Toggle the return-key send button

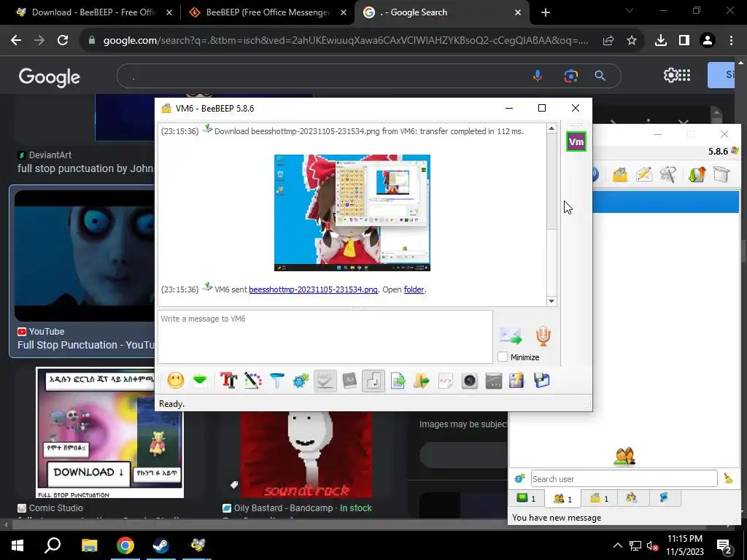pos(373,381)
